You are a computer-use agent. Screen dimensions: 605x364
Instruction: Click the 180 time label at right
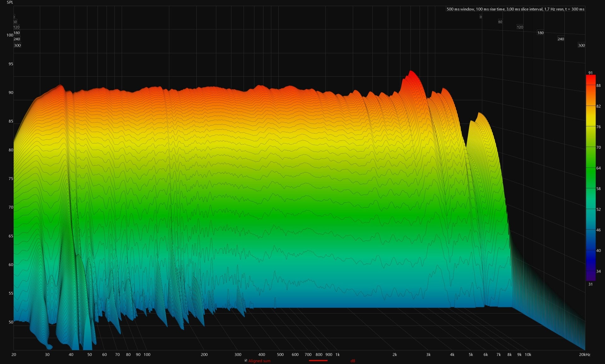540,33
